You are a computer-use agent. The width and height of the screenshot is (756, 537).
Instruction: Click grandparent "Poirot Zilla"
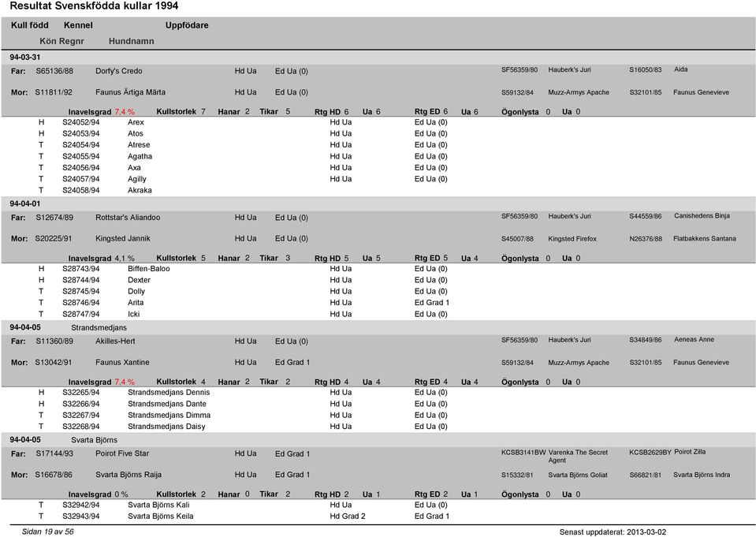coord(690,452)
